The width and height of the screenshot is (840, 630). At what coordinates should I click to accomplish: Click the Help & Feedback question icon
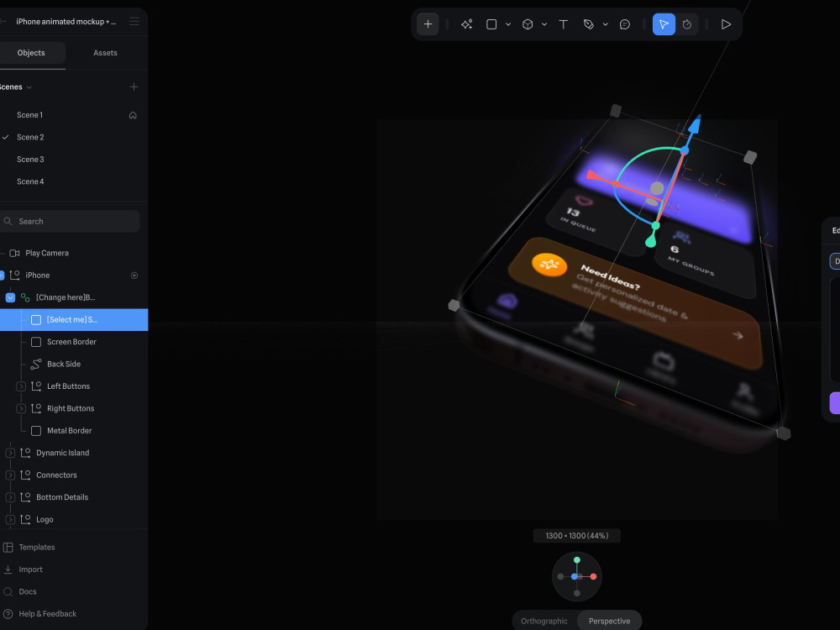pyautogui.click(x=8, y=614)
